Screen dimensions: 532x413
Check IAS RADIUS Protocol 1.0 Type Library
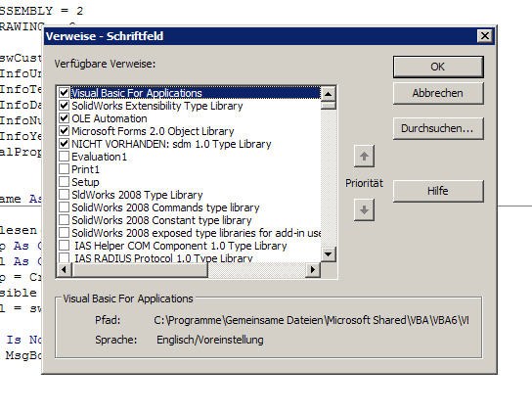pyautogui.click(x=64, y=257)
